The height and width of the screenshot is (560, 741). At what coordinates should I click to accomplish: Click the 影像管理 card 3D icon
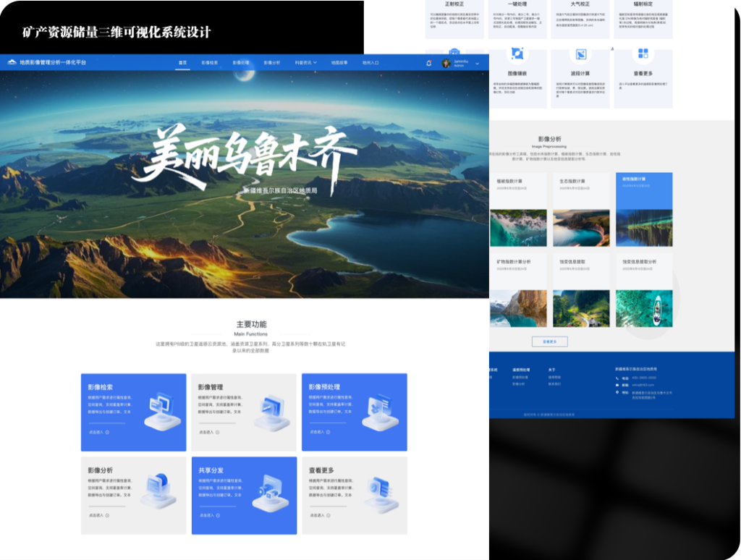click(x=272, y=412)
